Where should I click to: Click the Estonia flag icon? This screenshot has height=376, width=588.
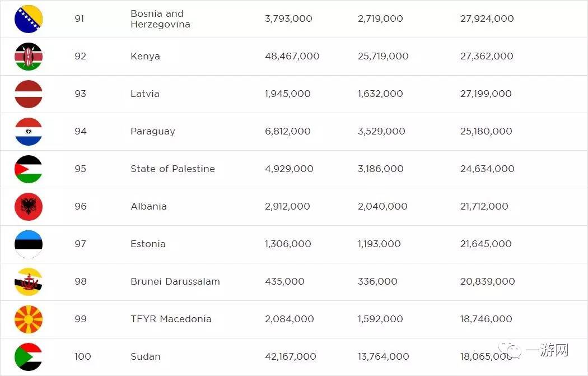click(x=29, y=244)
